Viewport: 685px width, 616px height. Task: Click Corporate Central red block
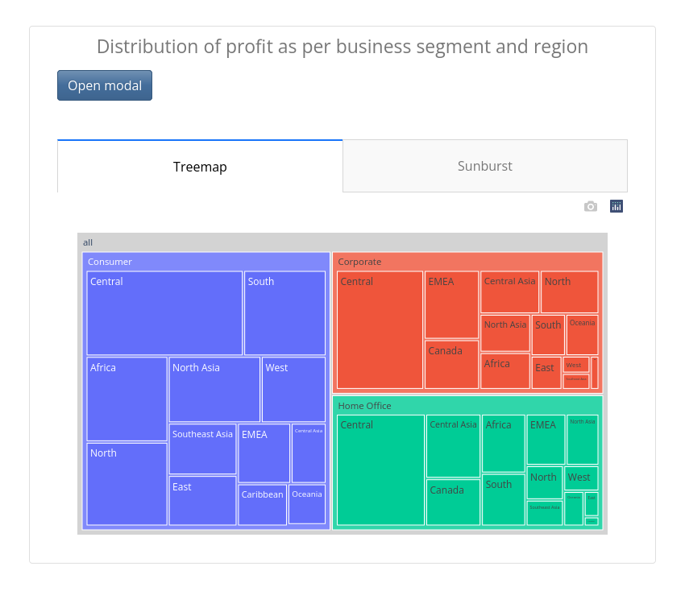click(380, 329)
